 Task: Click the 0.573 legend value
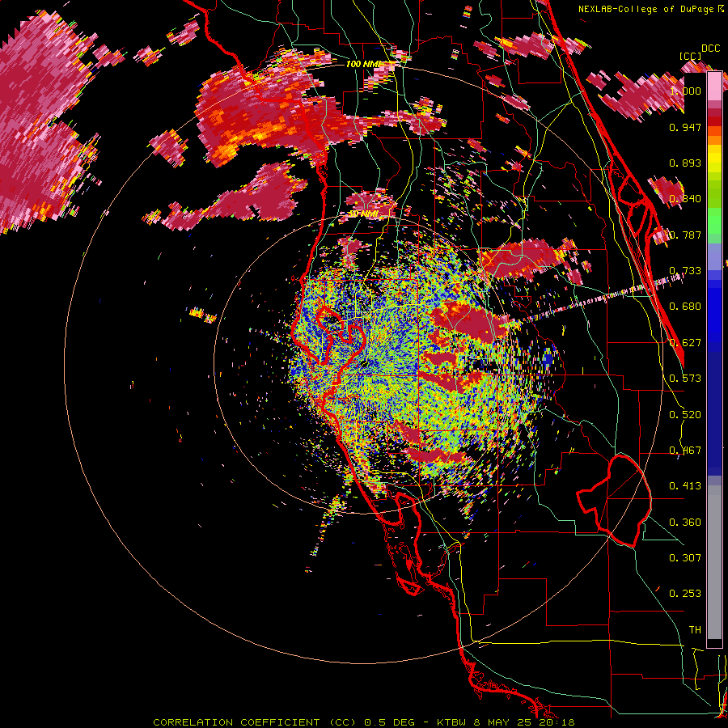click(x=685, y=379)
